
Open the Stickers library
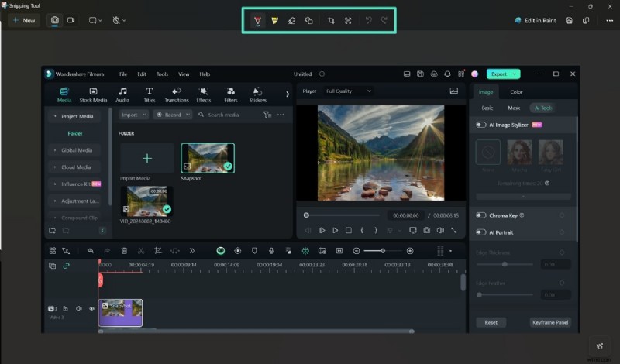tap(257, 94)
